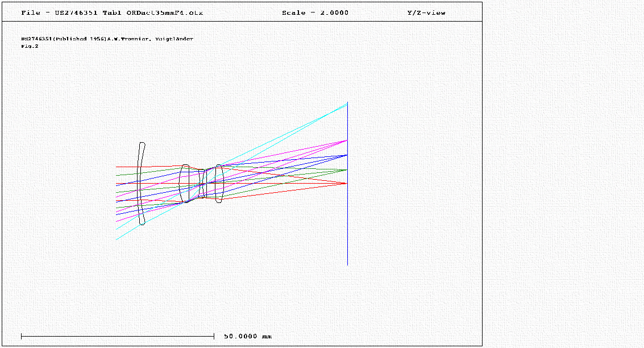Click the 'Fig.2' caption text
Screen dimensions: 644x348
[x=30, y=46]
